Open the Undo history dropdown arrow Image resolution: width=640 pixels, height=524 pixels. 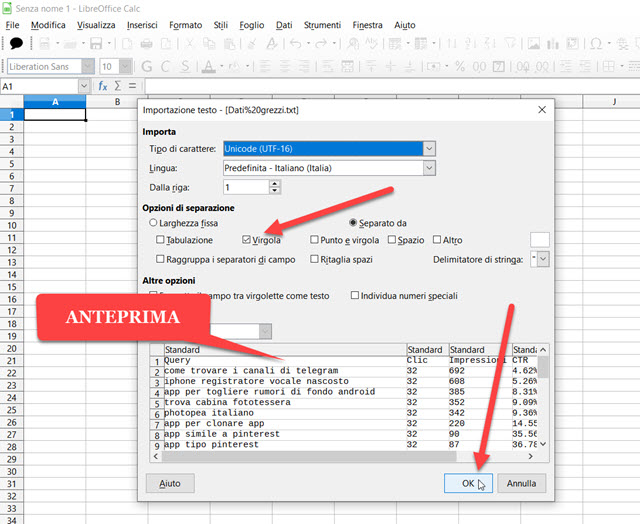309,43
